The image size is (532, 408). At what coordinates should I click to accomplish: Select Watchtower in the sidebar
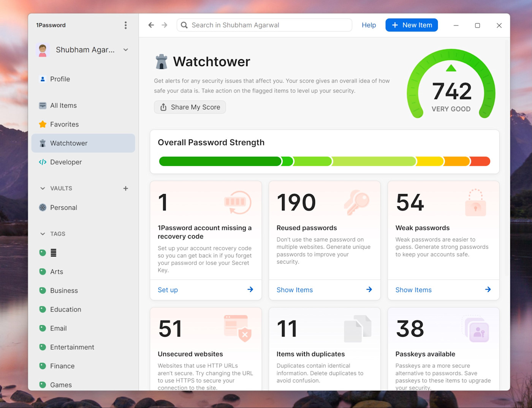(x=83, y=143)
